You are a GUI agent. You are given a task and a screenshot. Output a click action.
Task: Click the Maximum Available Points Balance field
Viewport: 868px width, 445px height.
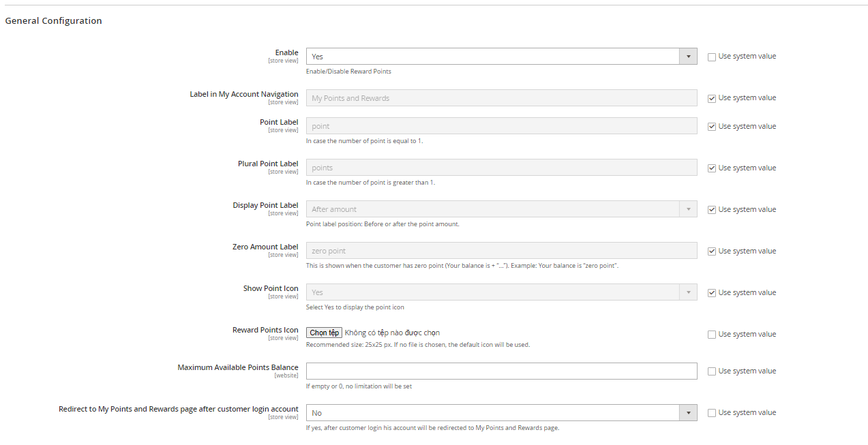pyautogui.click(x=501, y=371)
